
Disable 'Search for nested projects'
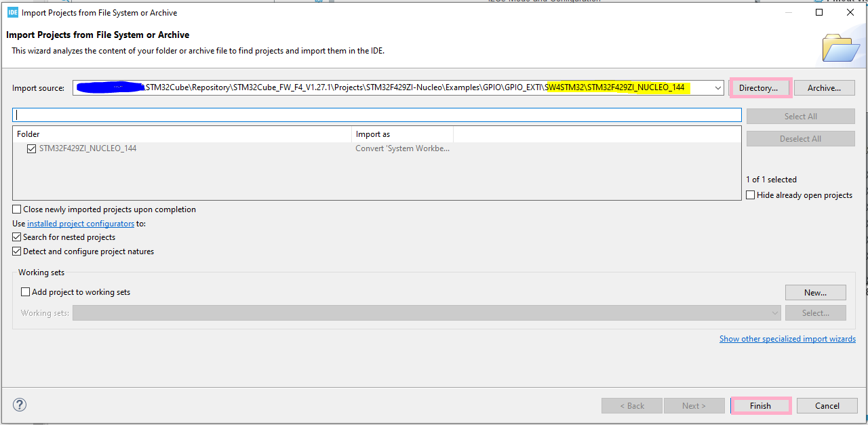16,237
